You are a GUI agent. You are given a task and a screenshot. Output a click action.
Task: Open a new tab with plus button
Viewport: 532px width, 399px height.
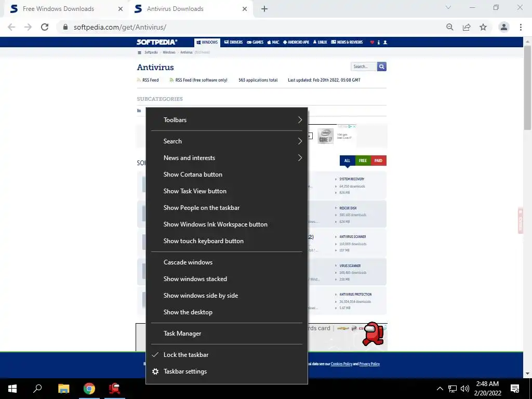(264, 9)
